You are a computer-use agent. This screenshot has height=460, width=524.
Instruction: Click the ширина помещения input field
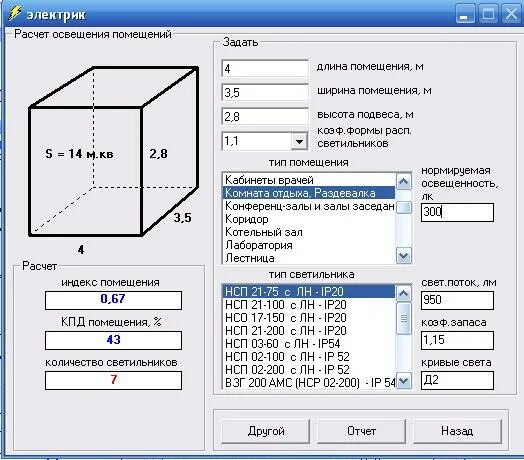click(x=265, y=92)
